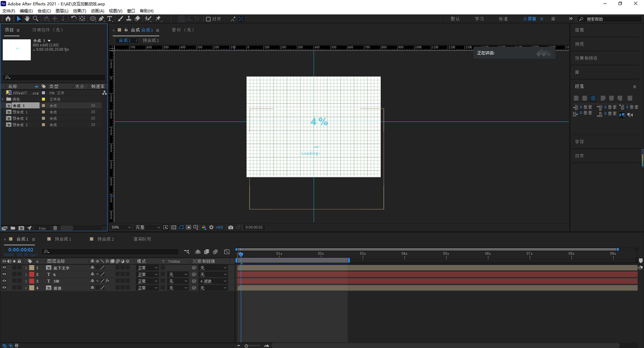Expand layer 4 波浪 properties
Screen dimensions: 644x348
point(26,288)
